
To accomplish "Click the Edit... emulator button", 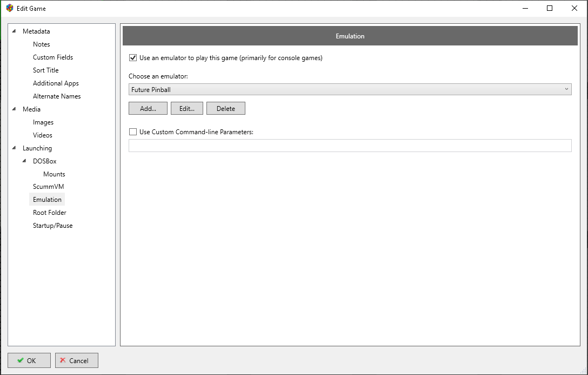I will 187,108.
